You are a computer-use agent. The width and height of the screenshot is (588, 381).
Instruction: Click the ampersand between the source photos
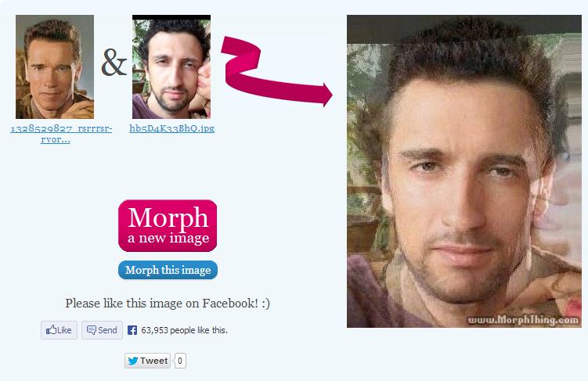click(114, 63)
